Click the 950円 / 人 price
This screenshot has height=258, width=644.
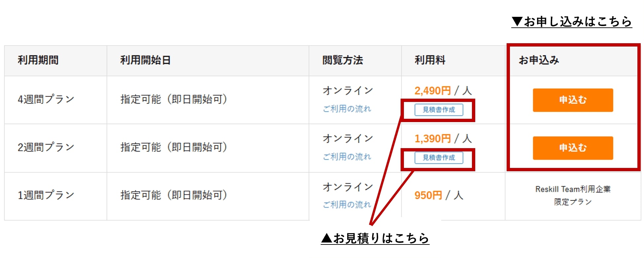point(439,195)
